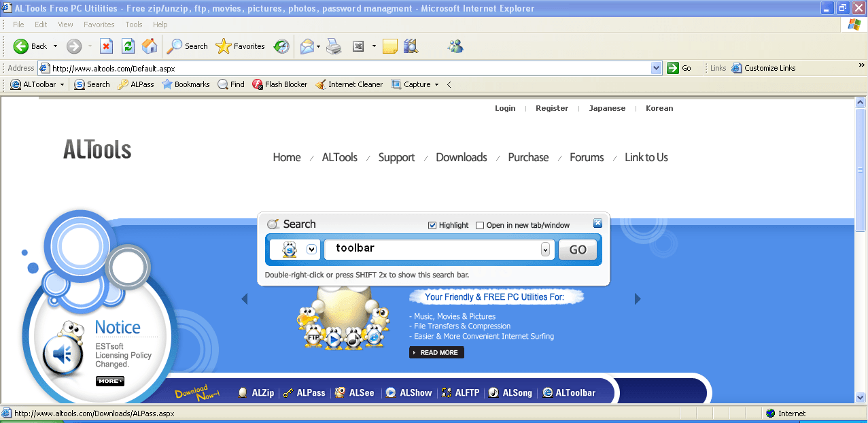Open Find on the ALToolbar
The width and height of the screenshot is (868, 423).
230,84
